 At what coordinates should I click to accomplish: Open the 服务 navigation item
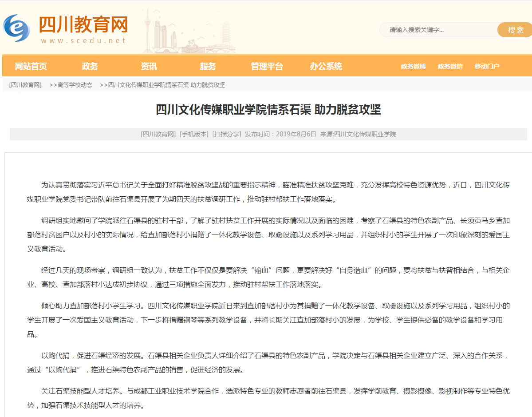tap(208, 66)
